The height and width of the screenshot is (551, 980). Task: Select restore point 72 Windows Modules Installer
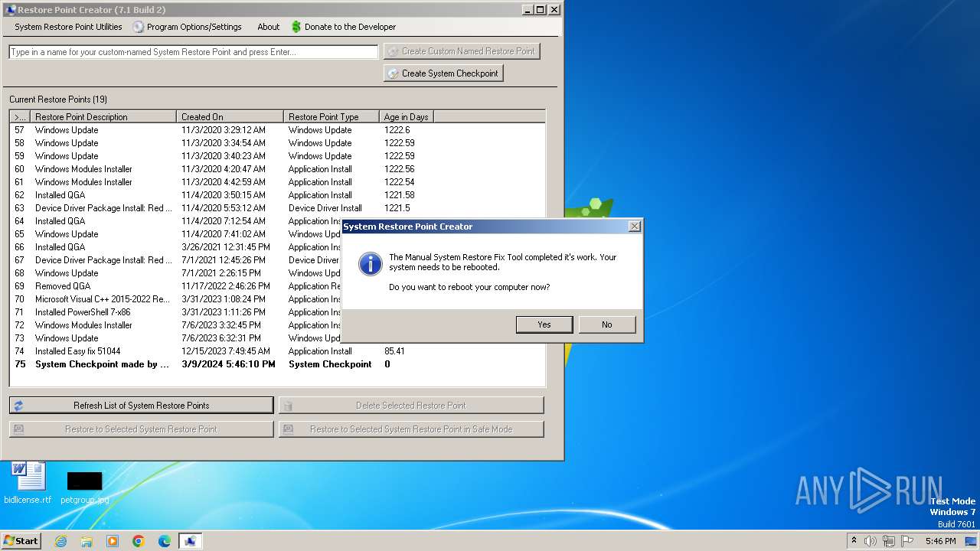pos(176,325)
